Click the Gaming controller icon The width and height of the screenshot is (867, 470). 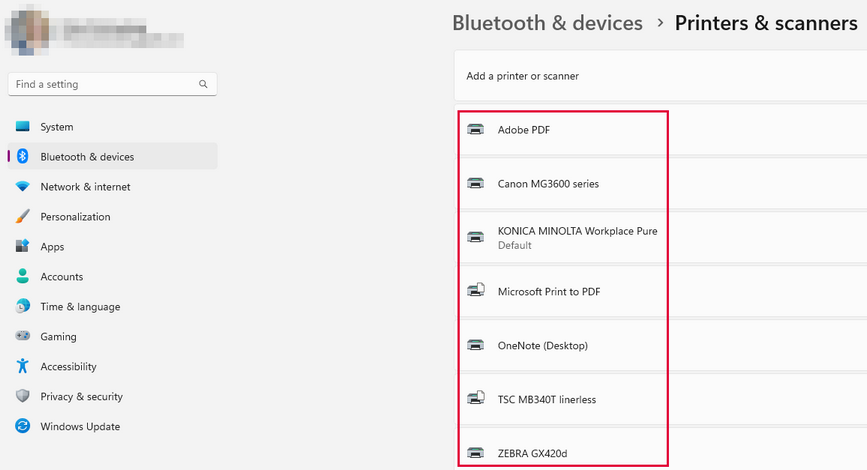(x=23, y=336)
